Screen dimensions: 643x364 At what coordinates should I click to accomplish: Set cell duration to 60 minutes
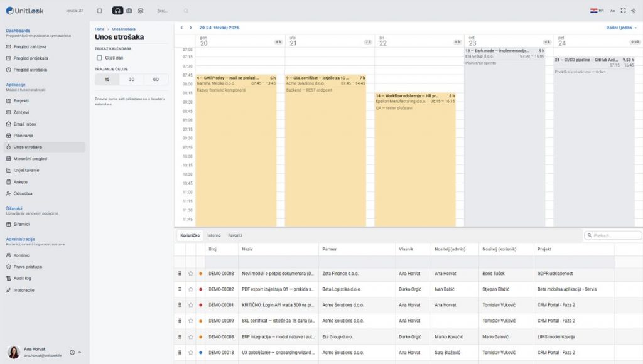[156, 80]
